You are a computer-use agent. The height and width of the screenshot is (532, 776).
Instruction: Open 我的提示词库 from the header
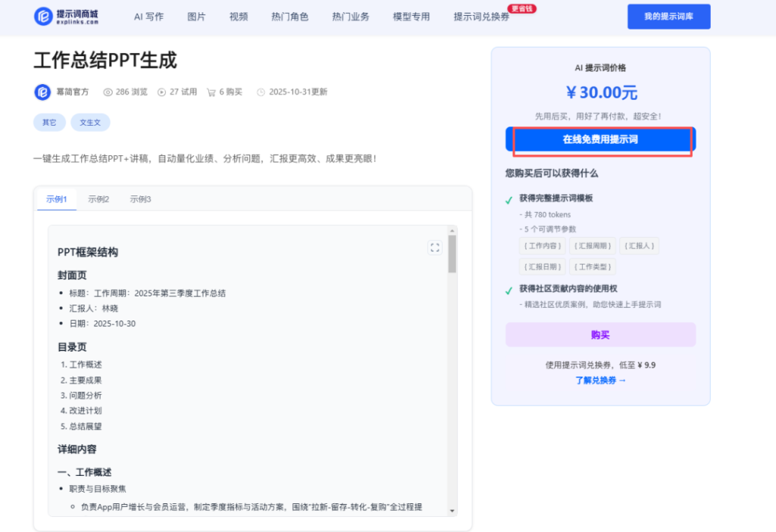point(668,17)
